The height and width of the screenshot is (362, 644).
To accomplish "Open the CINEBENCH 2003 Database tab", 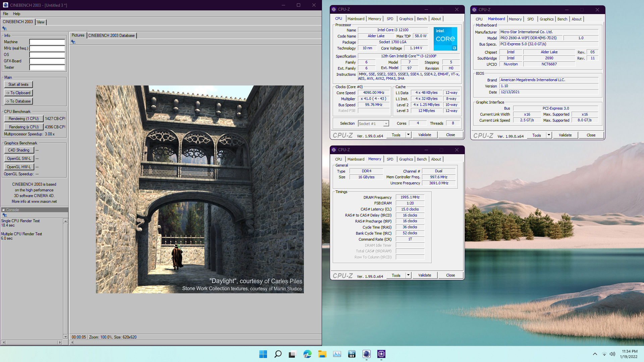I will click(x=111, y=36).
